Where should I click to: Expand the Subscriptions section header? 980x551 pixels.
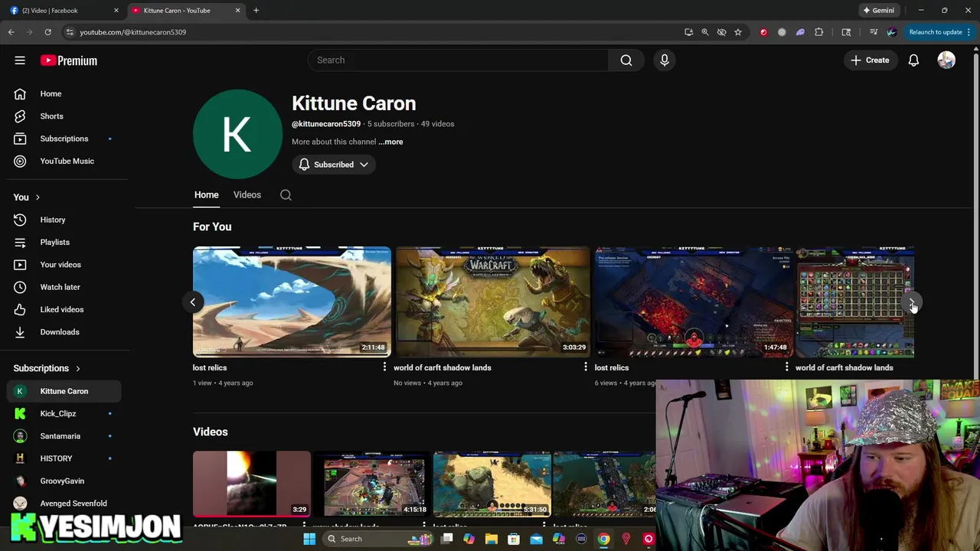pyautogui.click(x=47, y=368)
